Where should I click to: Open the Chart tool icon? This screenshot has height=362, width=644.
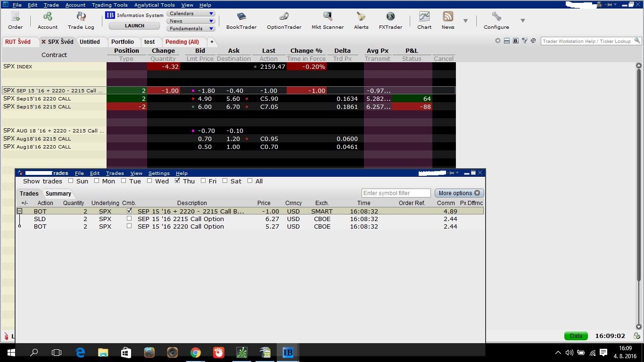click(x=424, y=17)
